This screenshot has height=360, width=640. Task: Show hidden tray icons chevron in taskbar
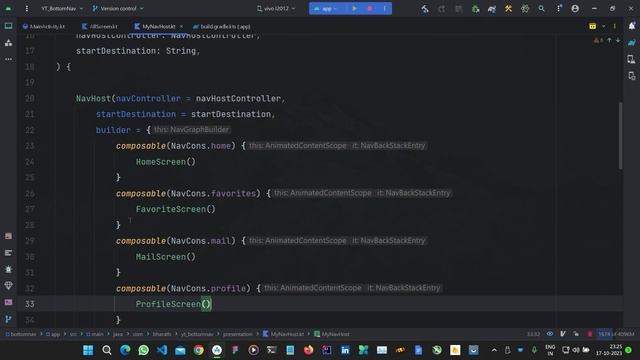[494, 350]
